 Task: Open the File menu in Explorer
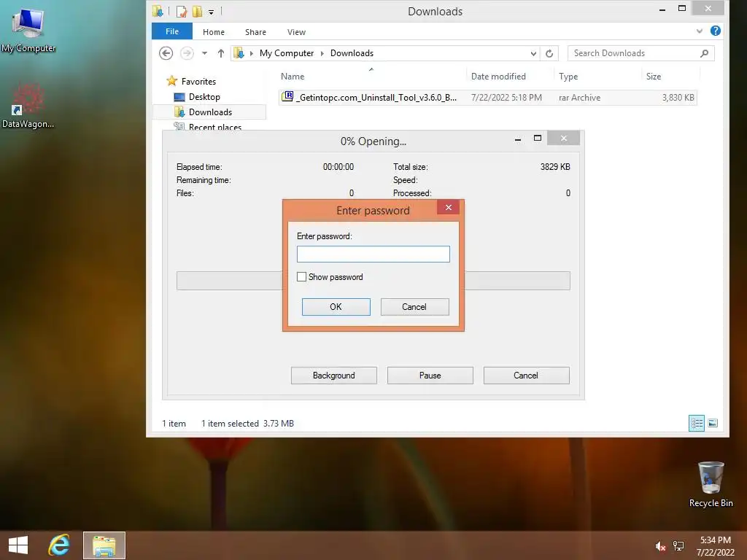(172, 31)
